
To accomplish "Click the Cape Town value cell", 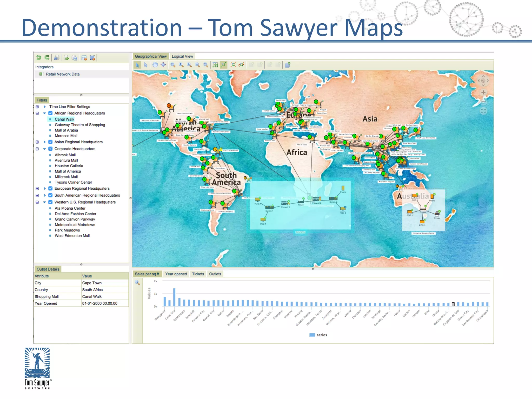I will [x=105, y=283].
